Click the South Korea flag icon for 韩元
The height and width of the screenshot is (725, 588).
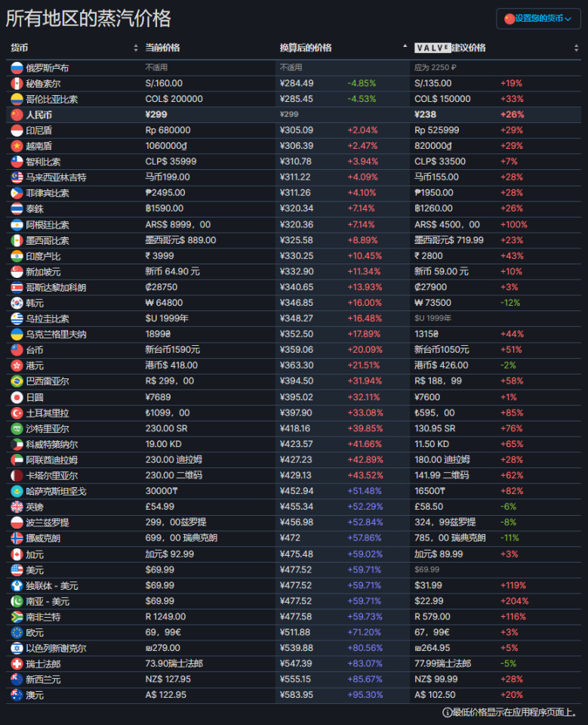point(17,303)
